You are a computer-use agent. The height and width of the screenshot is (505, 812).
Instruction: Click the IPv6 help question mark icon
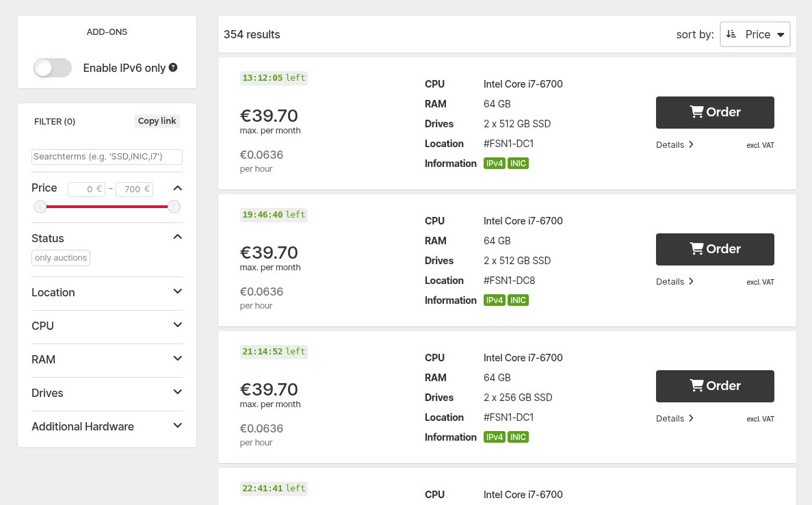[173, 68]
